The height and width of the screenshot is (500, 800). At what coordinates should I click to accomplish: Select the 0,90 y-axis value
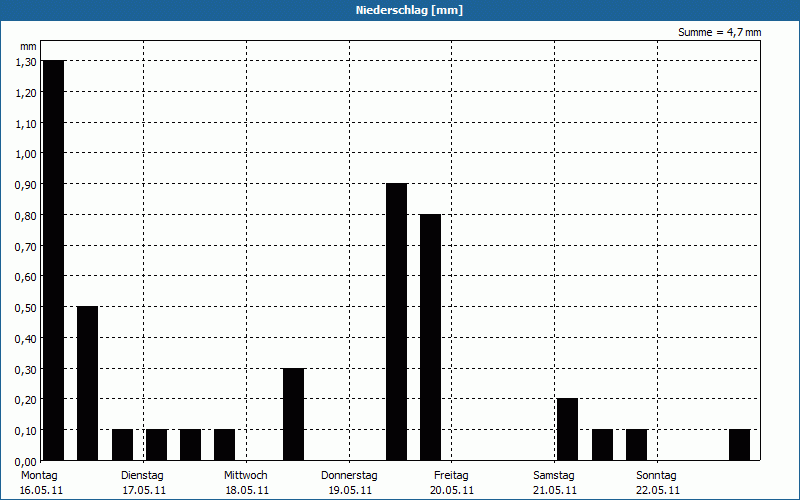point(26,185)
